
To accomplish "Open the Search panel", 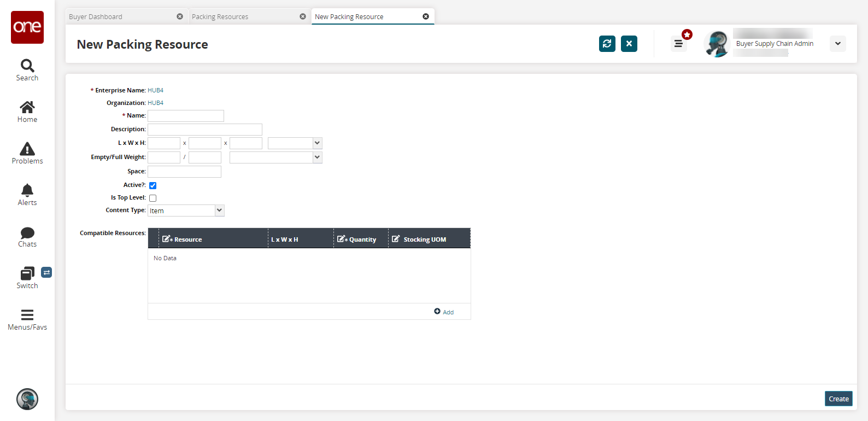I will (27, 71).
